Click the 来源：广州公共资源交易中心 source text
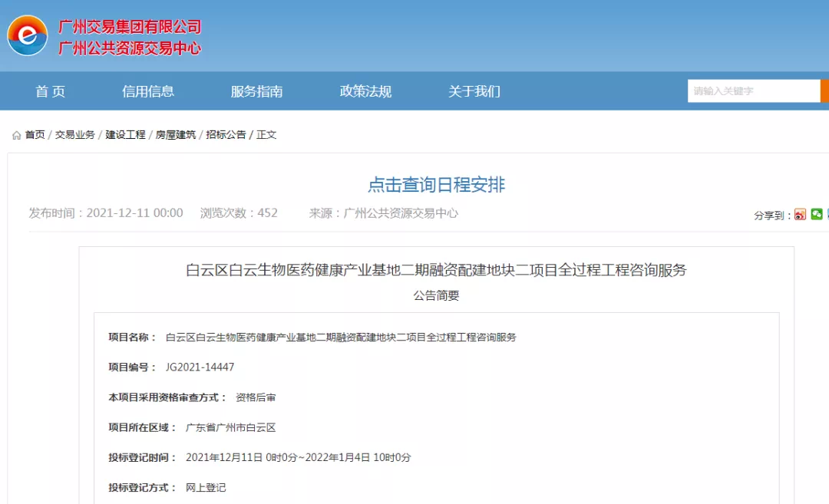Viewport: 829px width, 504px height. click(384, 213)
